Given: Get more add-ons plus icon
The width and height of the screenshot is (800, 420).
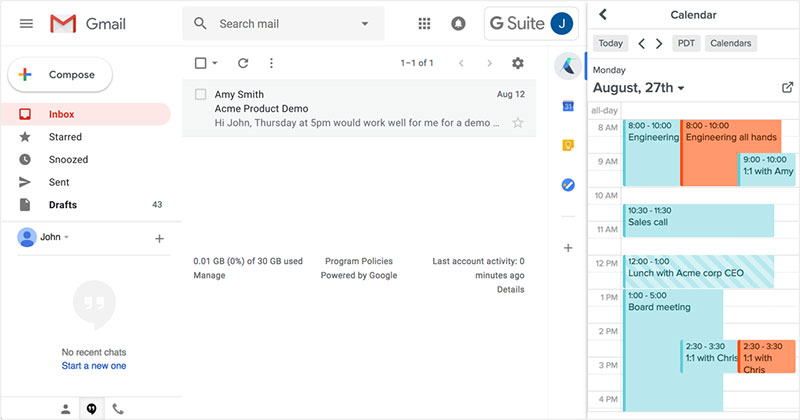Looking at the screenshot, I should pos(568,248).
